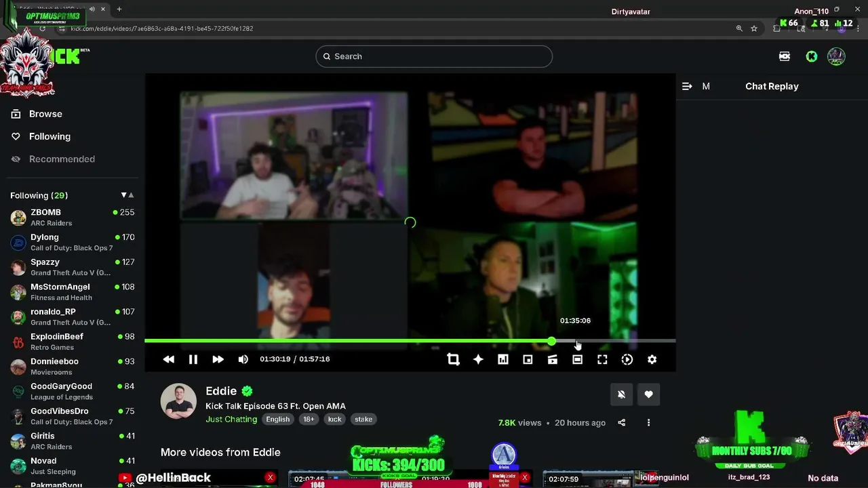Viewport: 868px width, 488px height.
Task: Enter fullscreen mode
Action: (x=602, y=359)
